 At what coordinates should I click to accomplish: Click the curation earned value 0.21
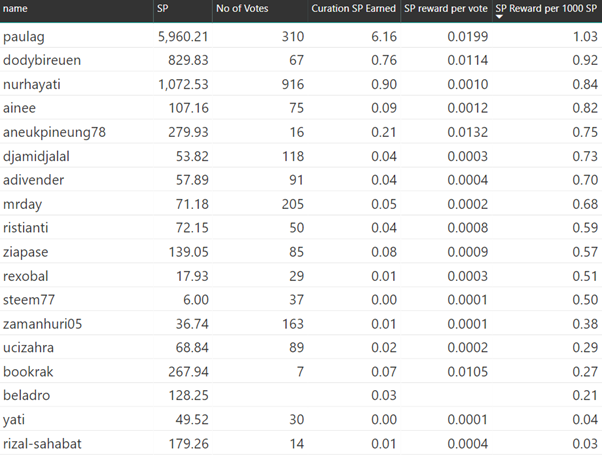pyautogui.click(x=384, y=132)
